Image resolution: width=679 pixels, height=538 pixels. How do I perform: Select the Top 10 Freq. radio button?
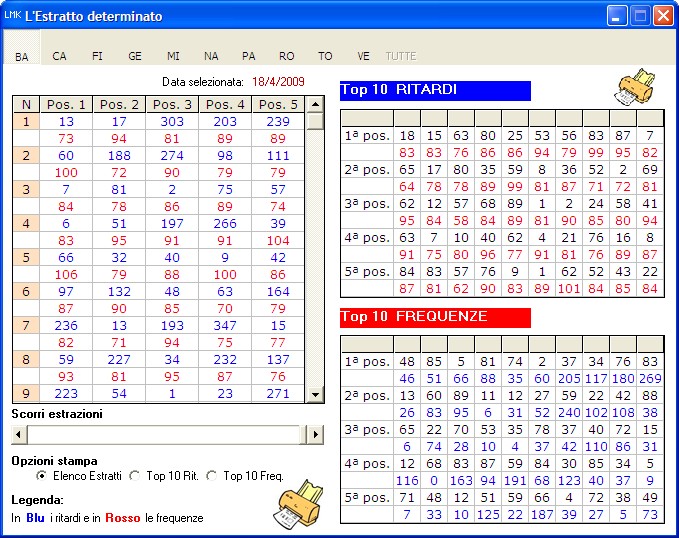click(x=211, y=476)
